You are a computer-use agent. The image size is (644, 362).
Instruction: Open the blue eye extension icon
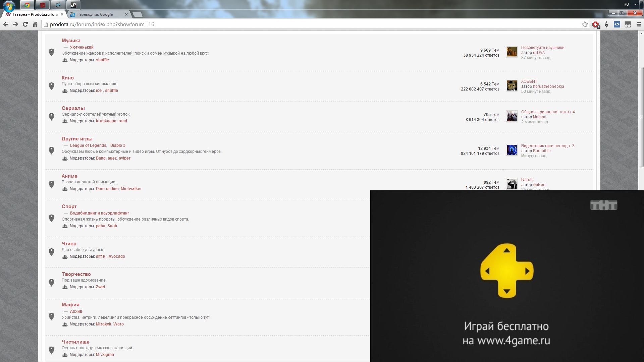(617, 24)
